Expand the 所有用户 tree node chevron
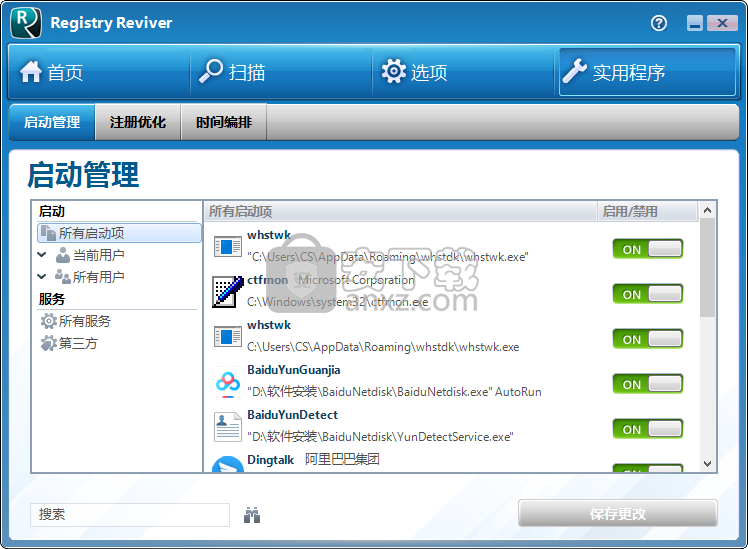This screenshot has height=549, width=748. pyautogui.click(x=42, y=276)
